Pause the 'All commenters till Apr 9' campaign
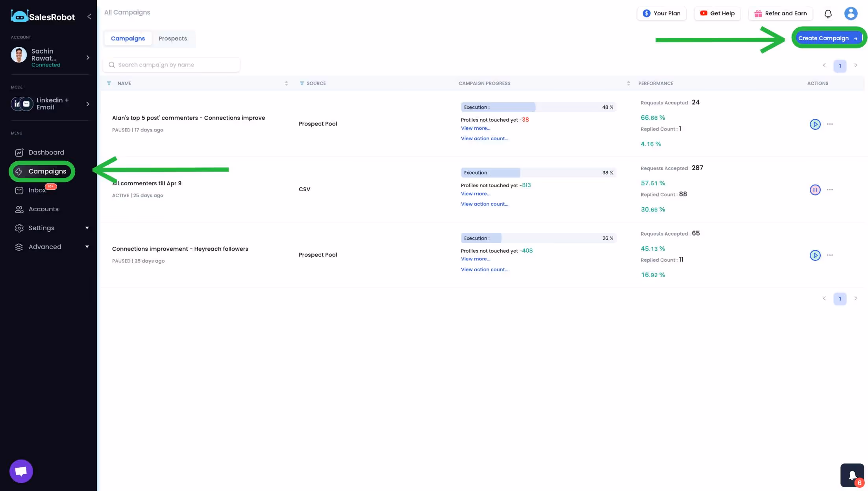Viewport: 868px width, 491px height. [815, 189]
